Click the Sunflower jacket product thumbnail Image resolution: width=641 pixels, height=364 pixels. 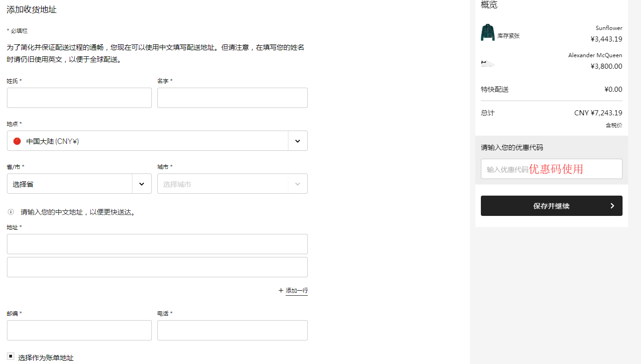[x=486, y=33]
